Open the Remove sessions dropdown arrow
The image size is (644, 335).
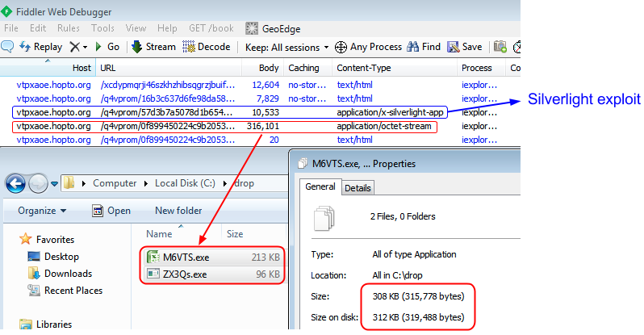85,48
